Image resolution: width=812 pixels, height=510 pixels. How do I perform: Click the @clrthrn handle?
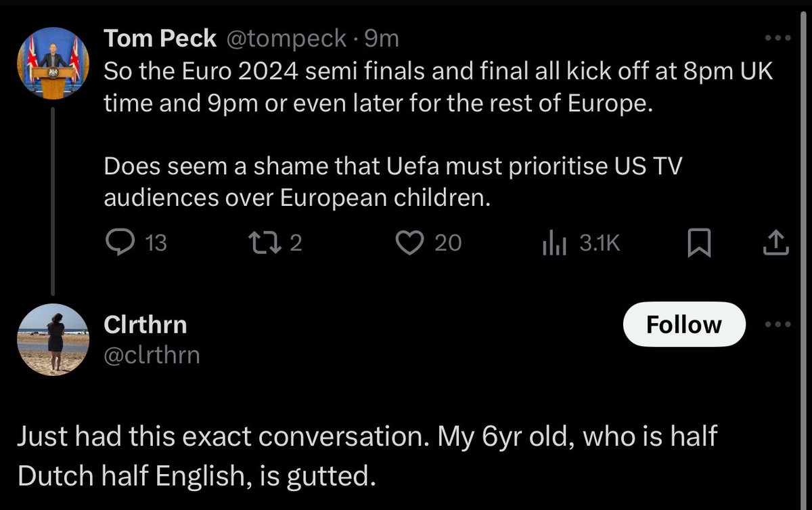tap(152, 354)
